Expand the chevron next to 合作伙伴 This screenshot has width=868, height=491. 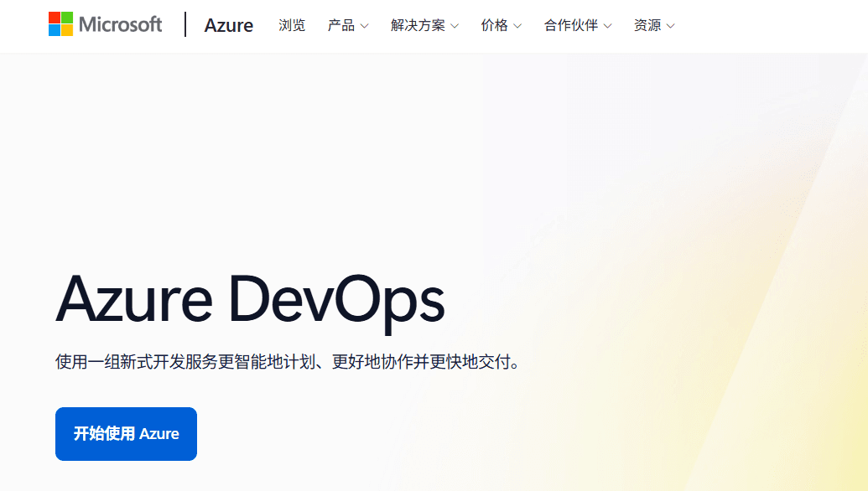coord(607,26)
